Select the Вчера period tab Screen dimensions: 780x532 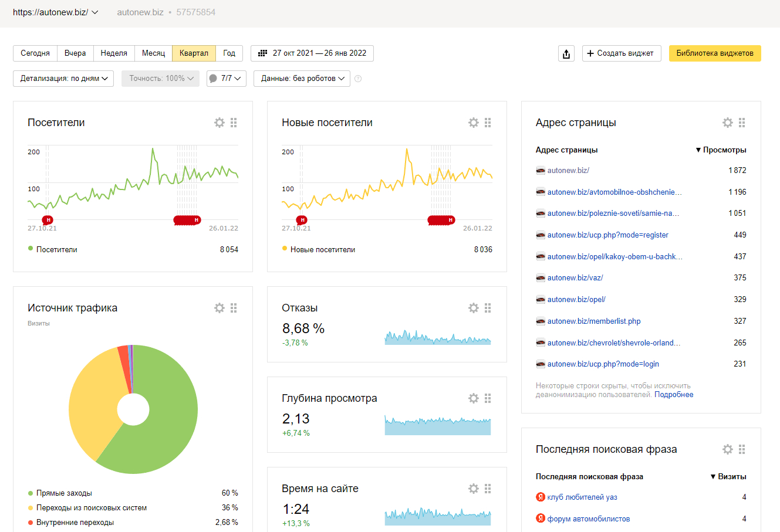pyautogui.click(x=75, y=53)
